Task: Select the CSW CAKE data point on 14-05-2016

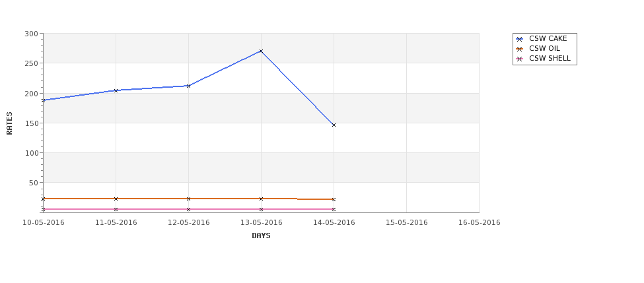Action: [334, 125]
